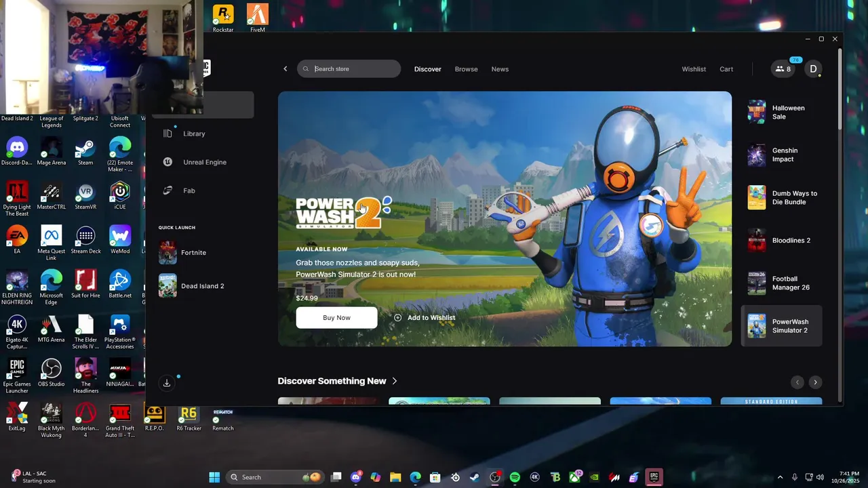This screenshot has width=868, height=488.
Task: Open Xbox app from the taskbar
Action: pyautogui.click(x=574, y=477)
